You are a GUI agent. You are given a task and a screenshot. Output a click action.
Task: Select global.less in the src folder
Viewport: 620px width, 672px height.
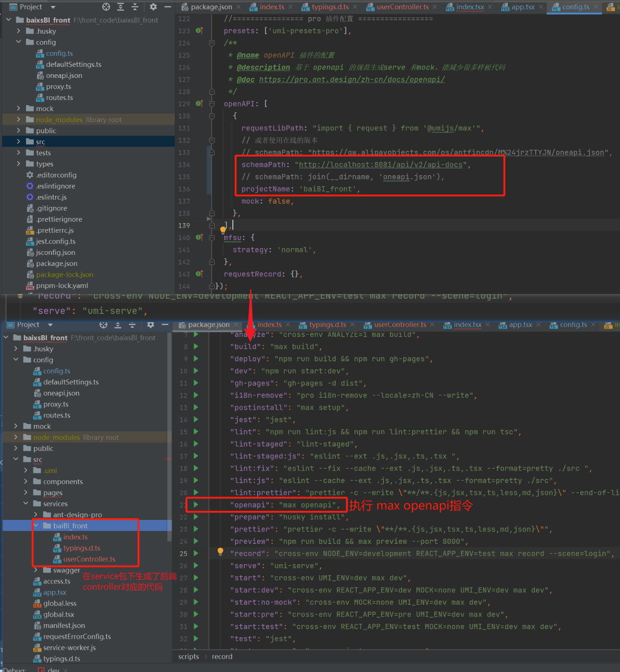pos(60,603)
